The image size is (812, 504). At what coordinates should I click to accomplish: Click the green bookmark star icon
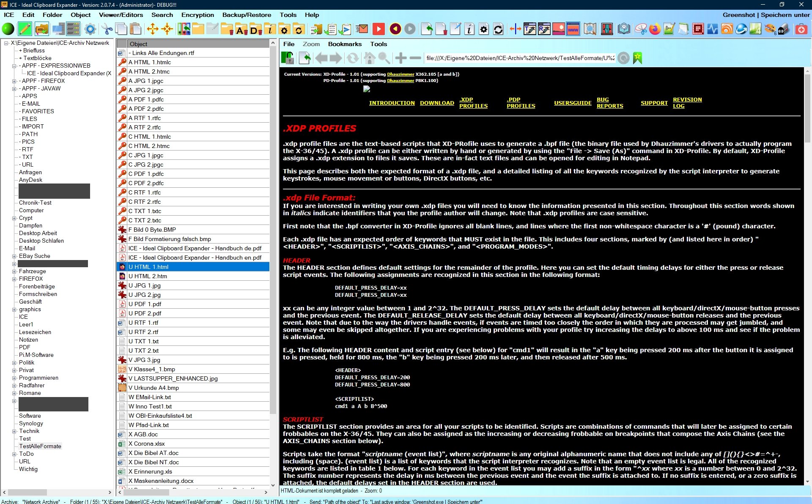pos(637,58)
